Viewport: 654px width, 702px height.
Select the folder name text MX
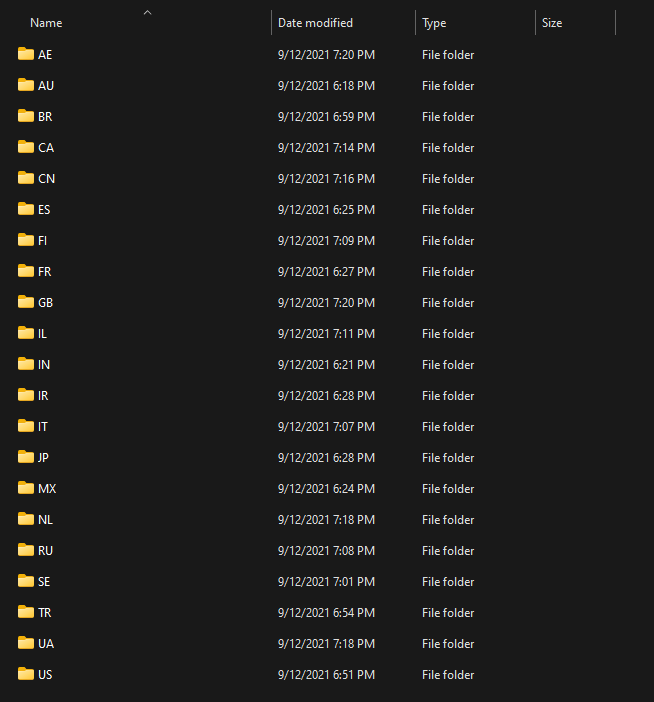click(x=47, y=488)
